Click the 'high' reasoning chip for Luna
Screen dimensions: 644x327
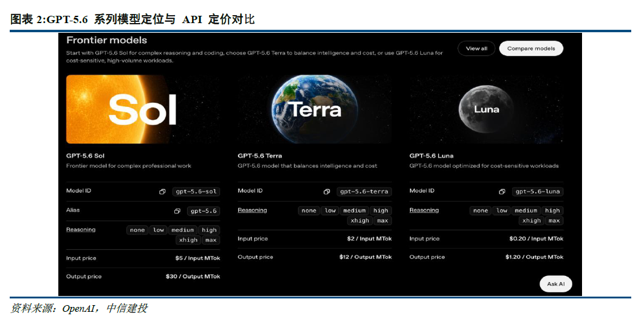[x=552, y=211]
